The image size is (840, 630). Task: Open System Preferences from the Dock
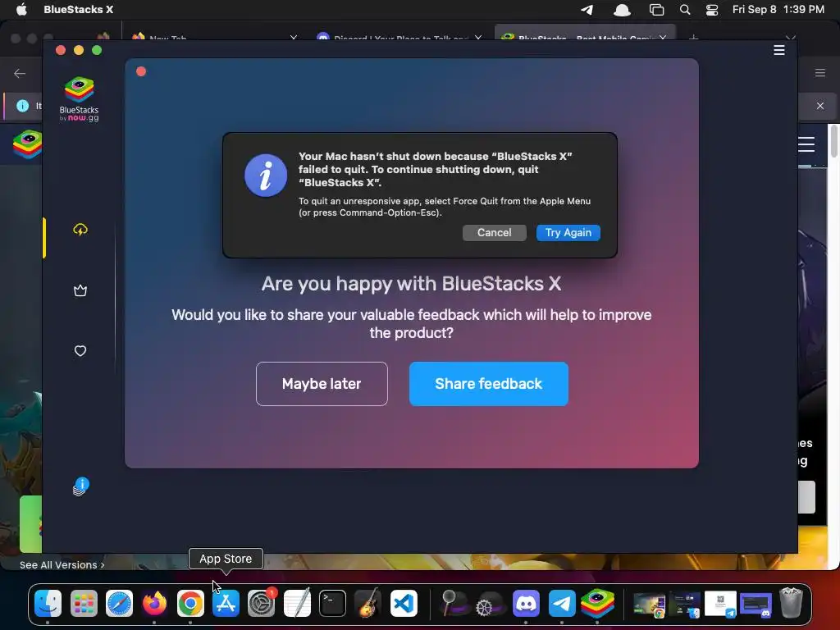coord(262,604)
